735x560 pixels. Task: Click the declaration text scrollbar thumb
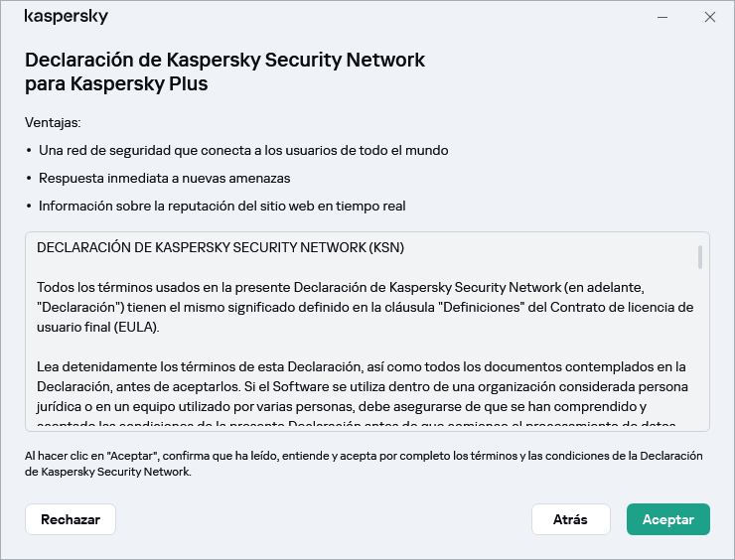tap(700, 257)
